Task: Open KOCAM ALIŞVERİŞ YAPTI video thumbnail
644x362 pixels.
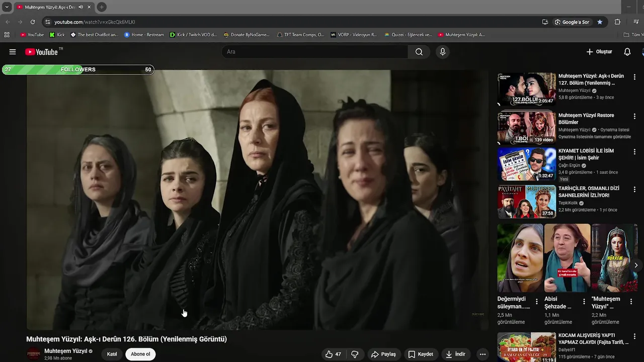Action: [526, 347]
